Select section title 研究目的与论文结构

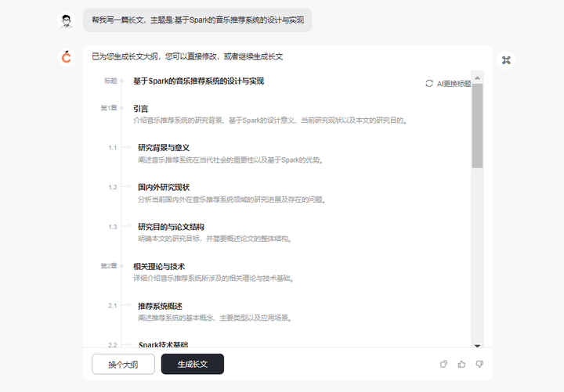(172, 227)
